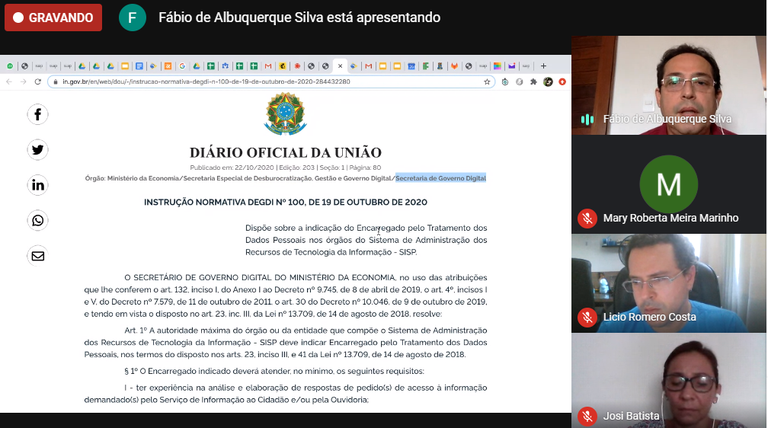Viewport: 768px width, 428px height.
Task: Click the highlighted Secretaria de Governo Digital text
Action: (x=440, y=178)
